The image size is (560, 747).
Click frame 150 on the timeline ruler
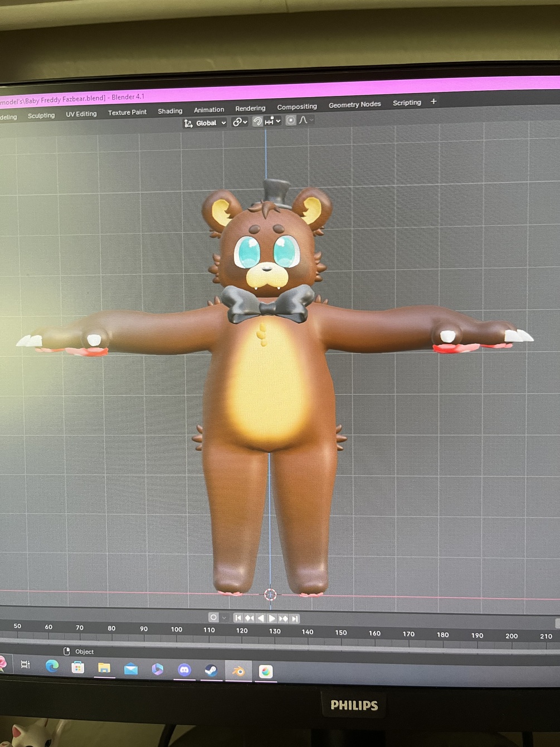pos(341,632)
